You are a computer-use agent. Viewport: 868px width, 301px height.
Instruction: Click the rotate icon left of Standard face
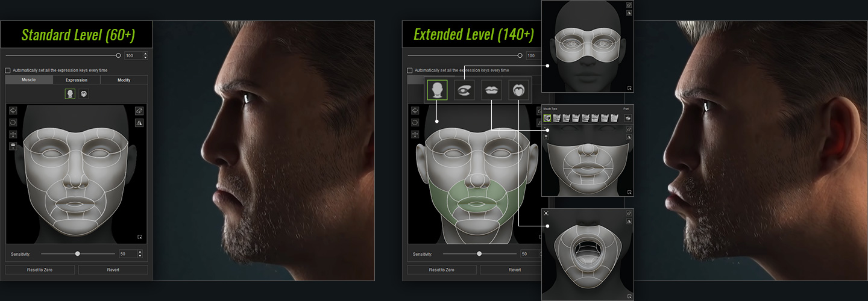[x=13, y=122]
